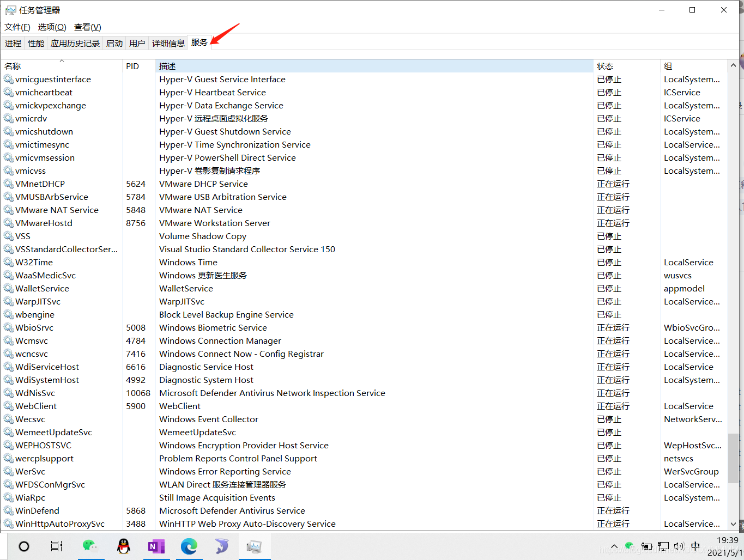This screenshot has width=744, height=560.
Task: Sort services by 名称 column header
Action: pyautogui.click(x=62, y=66)
